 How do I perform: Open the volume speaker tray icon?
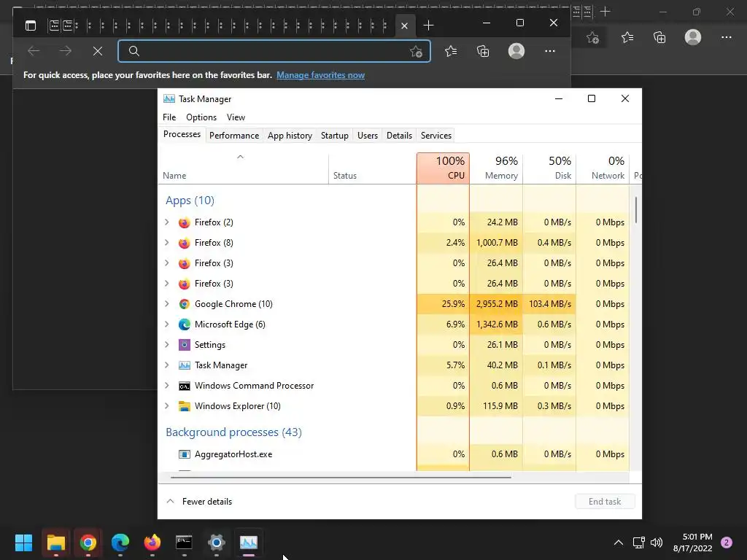657,542
